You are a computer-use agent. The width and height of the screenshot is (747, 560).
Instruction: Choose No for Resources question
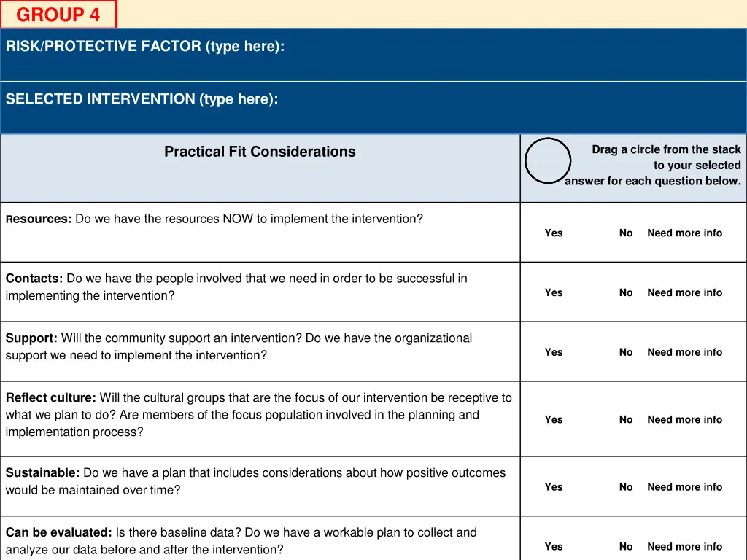tap(625, 233)
